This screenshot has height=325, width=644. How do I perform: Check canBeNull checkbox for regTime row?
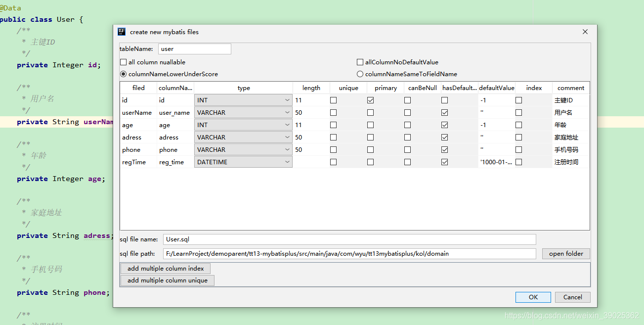click(x=407, y=162)
